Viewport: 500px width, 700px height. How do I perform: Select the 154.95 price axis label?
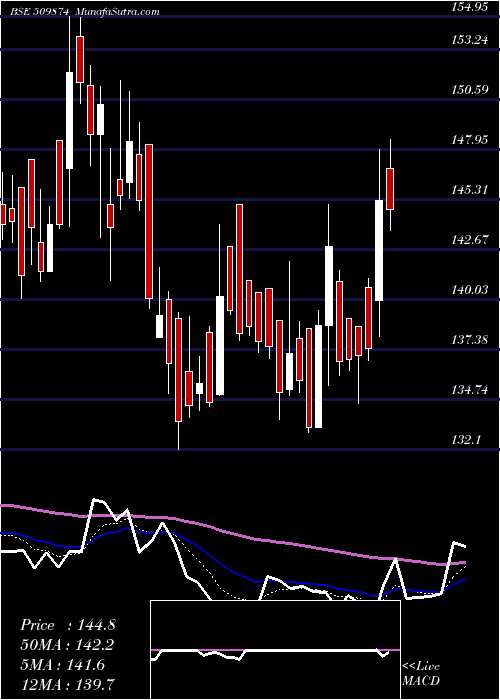click(468, 8)
